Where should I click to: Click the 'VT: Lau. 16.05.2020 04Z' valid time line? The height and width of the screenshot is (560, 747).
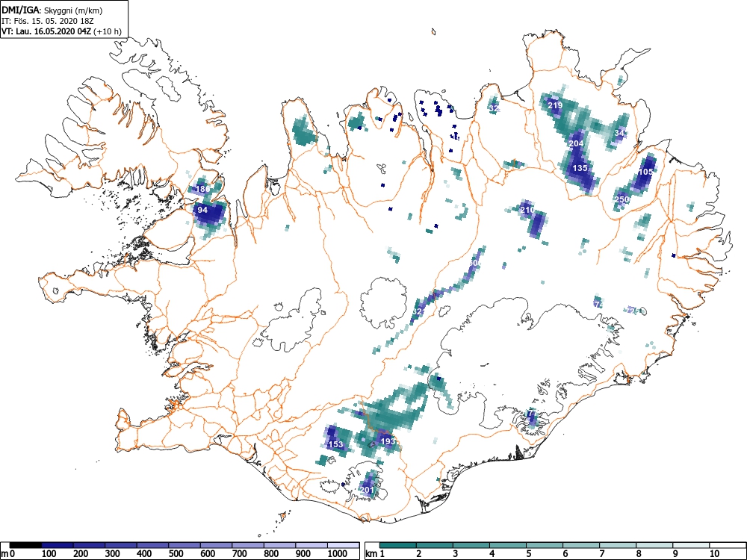(47, 31)
